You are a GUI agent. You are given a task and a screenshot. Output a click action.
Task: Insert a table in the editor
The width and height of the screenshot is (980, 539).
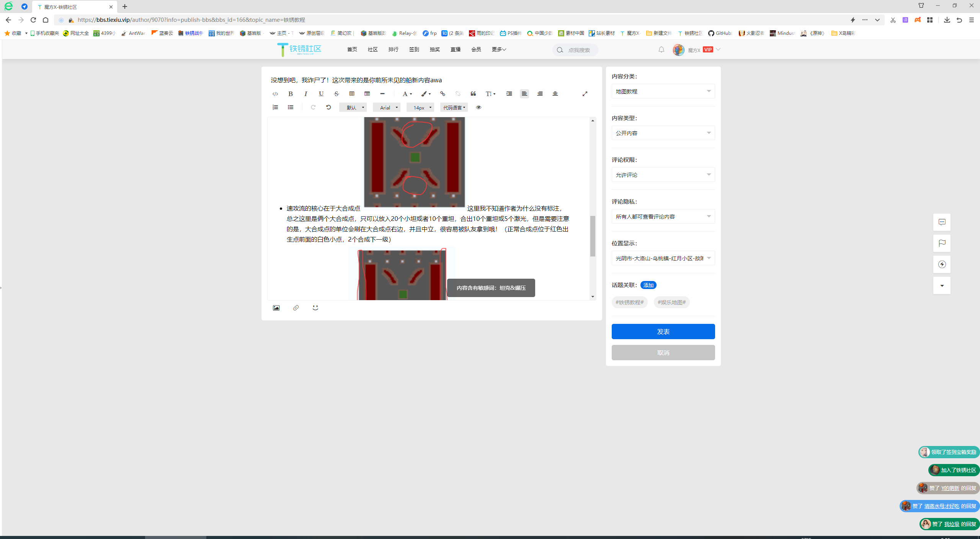pyautogui.click(x=352, y=94)
